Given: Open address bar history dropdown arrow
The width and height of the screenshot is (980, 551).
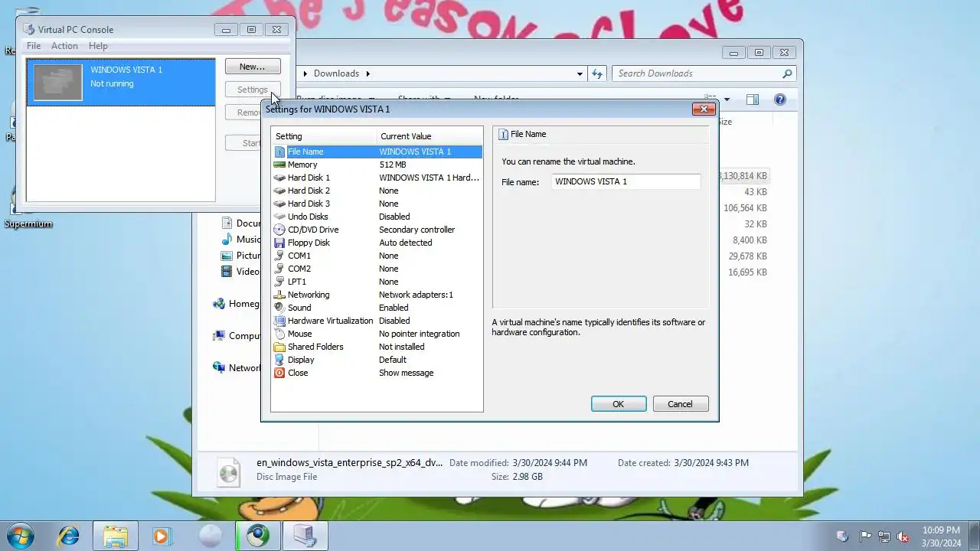Looking at the screenshot, I should click(x=580, y=73).
